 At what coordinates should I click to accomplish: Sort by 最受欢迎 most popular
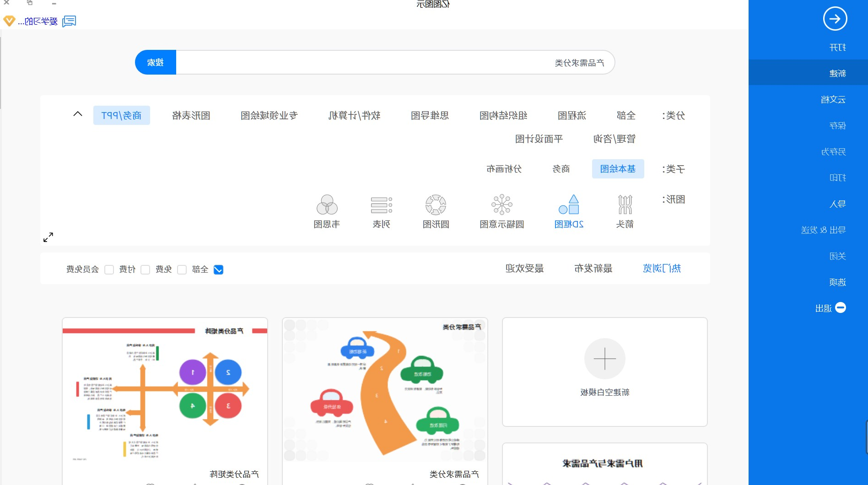524,268
